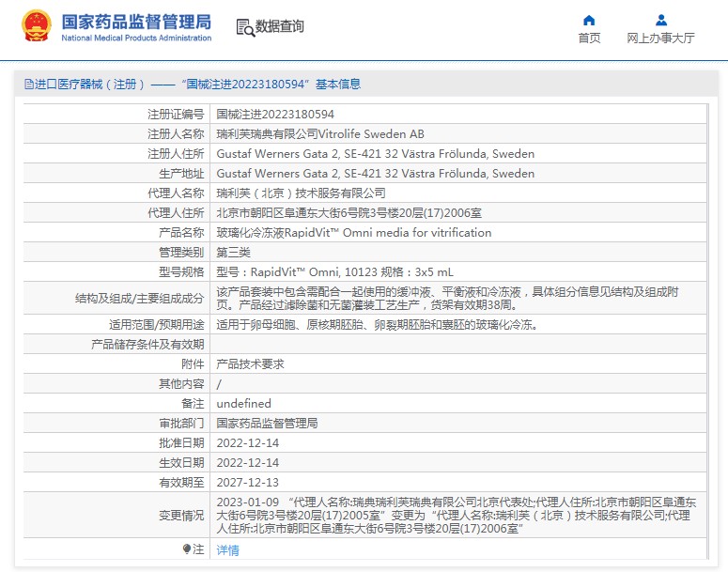This screenshot has height=572, width=728.
Task: Select the 产品名称 label cell
Action: click(x=116, y=233)
